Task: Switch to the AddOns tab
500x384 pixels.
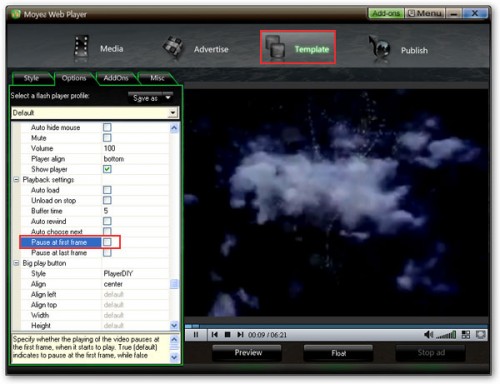Action: 116,78
